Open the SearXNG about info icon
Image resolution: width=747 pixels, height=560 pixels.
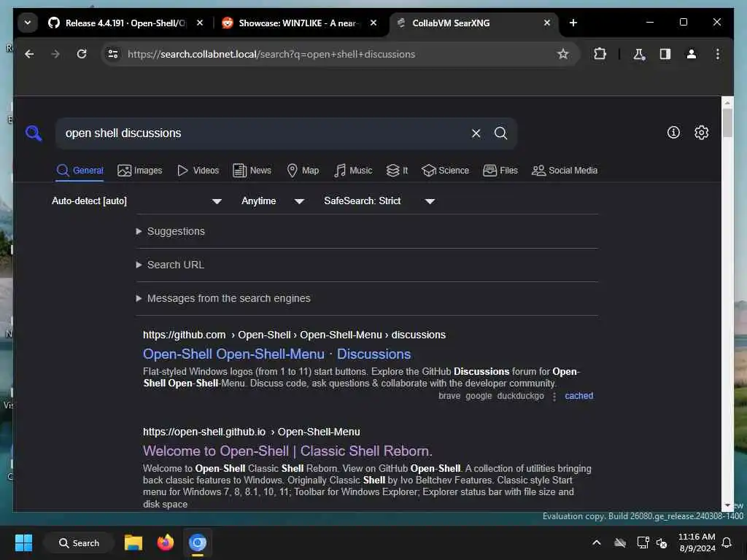(x=673, y=133)
